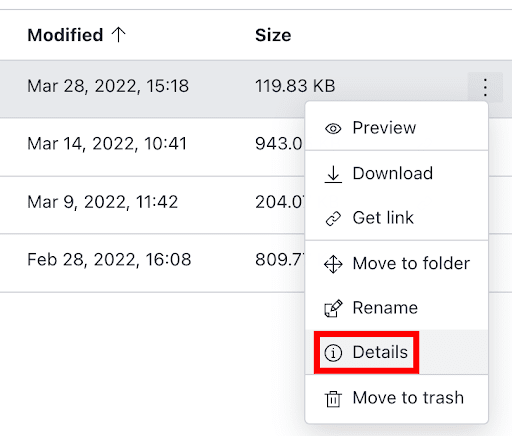Choose Move to folder option
Viewport: 512px width, 436px height.
(x=397, y=263)
